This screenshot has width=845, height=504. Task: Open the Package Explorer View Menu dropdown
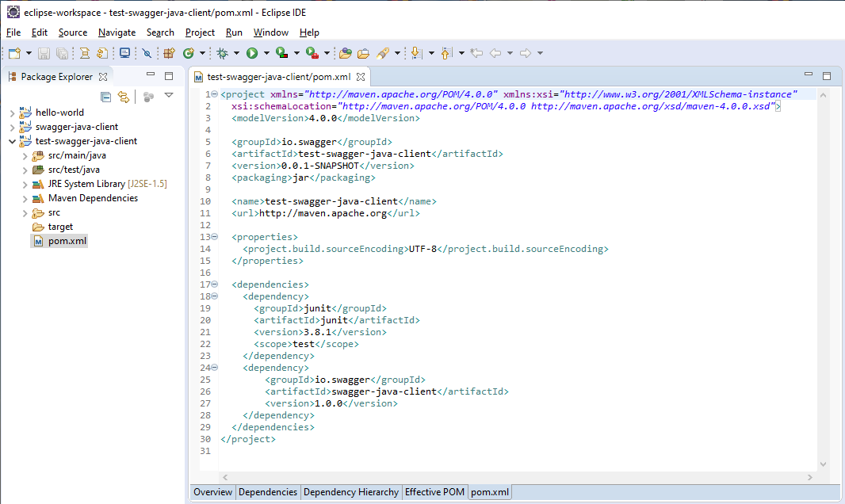click(x=168, y=96)
